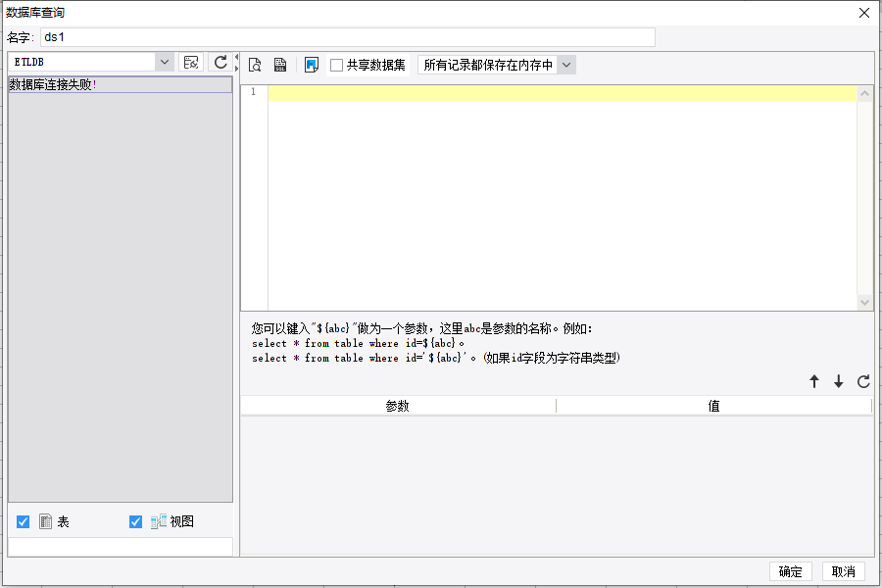Confirm with the 确定 button
This screenshot has width=882, height=588.
(790, 571)
